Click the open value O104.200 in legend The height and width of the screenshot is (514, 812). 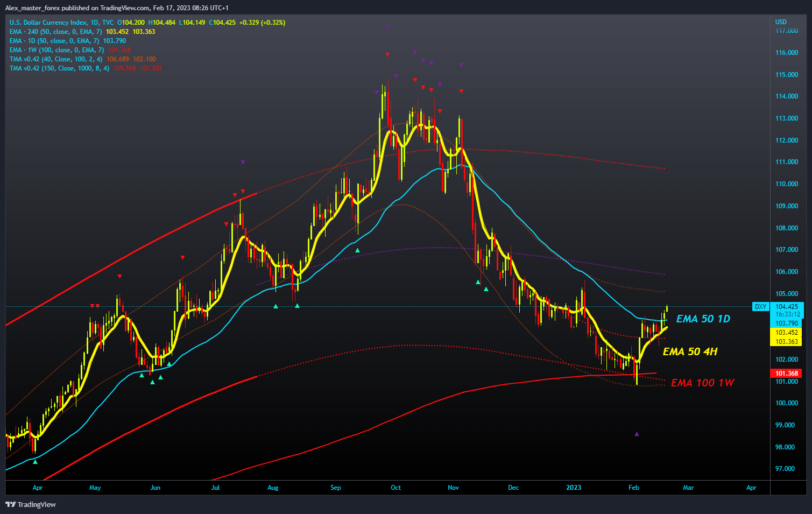point(131,23)
